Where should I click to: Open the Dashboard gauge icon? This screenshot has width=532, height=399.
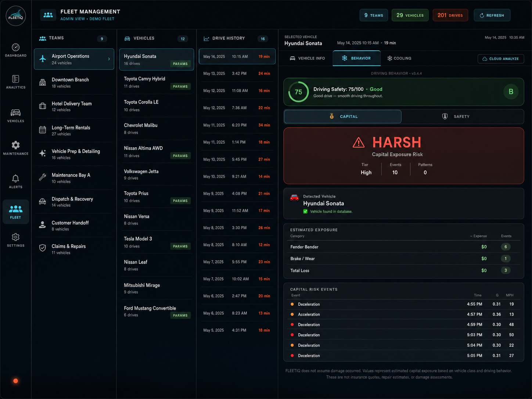coord(15,47)
